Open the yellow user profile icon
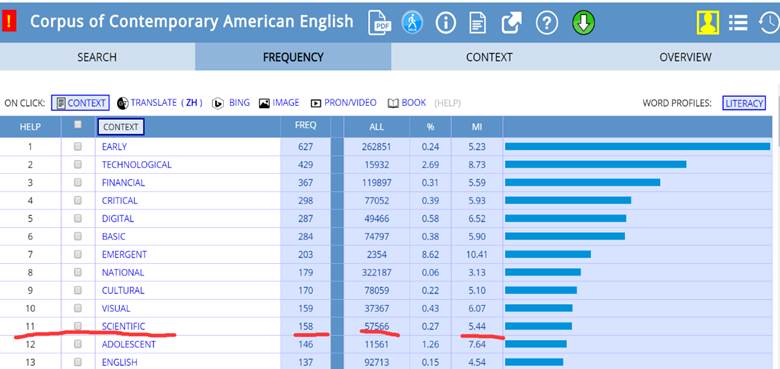Image resolution: width=780 pixels, height=369 pixels. click(707, 23)
